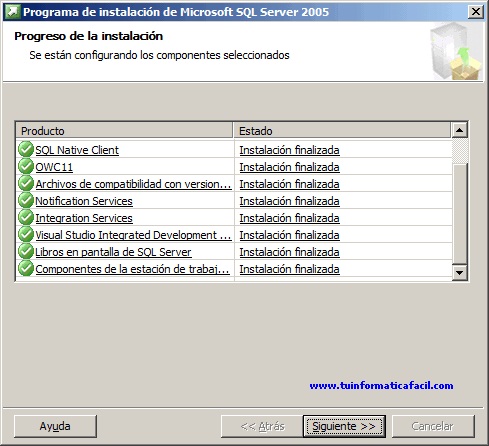Open the Archivos de compatibilidad con version link
The width and height of the screenshot is (489, 446).
[x=133, y=184]
